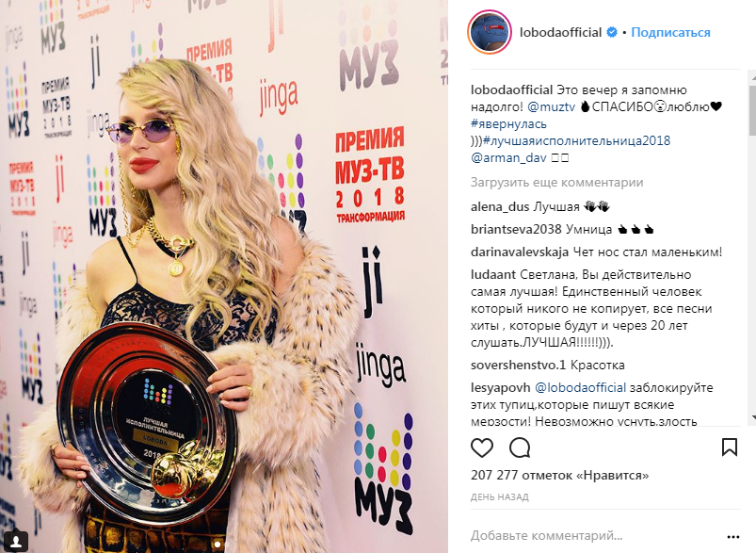Load more comments via Загрузить еще комментарии
Screen dimensions: 756x553
click(556, 183)
